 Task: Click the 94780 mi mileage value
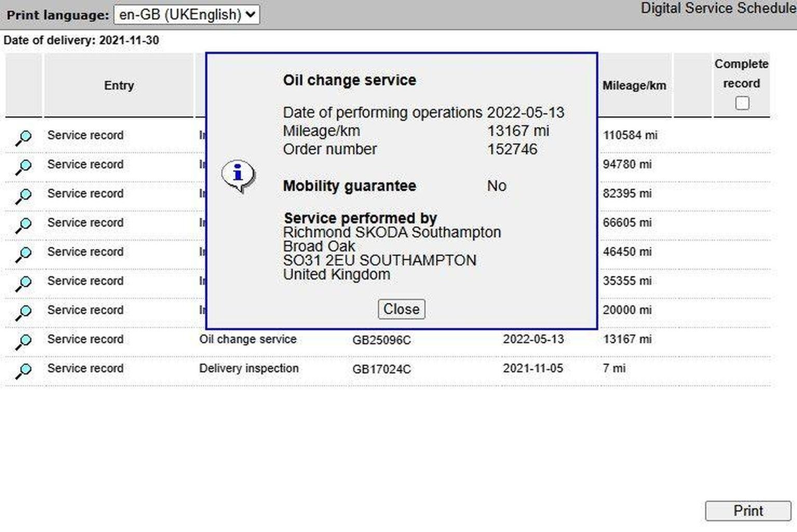click(627, 164)
